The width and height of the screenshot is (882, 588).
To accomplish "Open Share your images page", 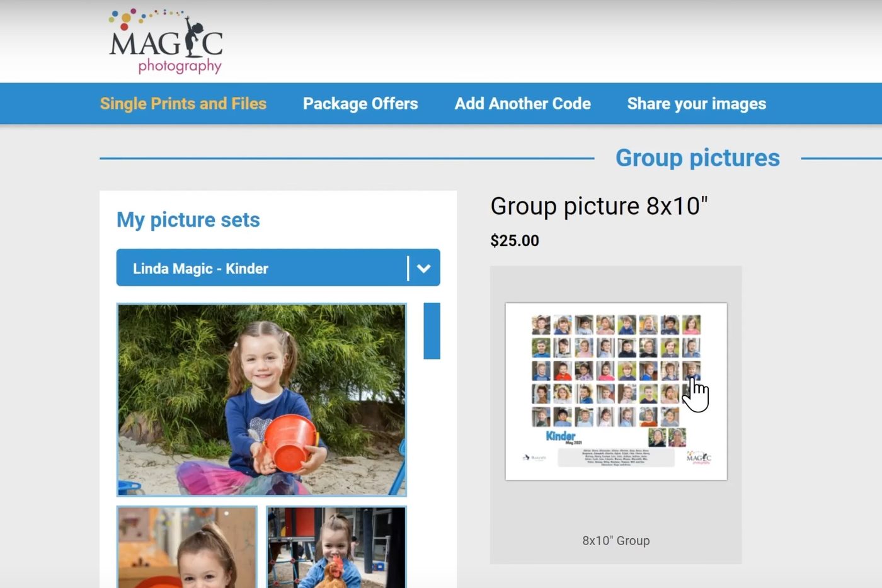I will click(697, 104).
